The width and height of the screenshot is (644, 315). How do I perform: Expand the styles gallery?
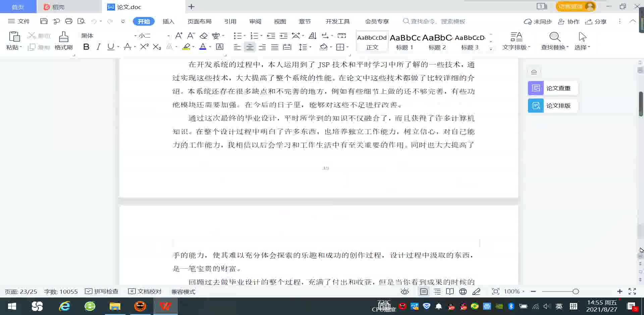pyautogui.click(x=491, y=49)
